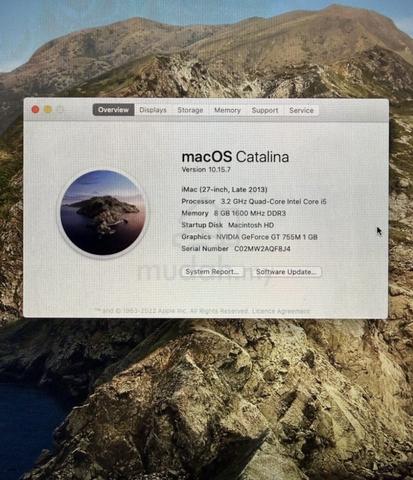Click the greyed-out zoom window button
The image size is (413, 480).
click(60, 109)
